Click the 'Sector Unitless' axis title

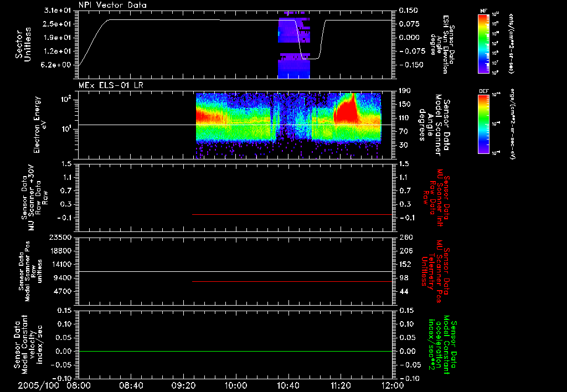click(x=23, y=44)
